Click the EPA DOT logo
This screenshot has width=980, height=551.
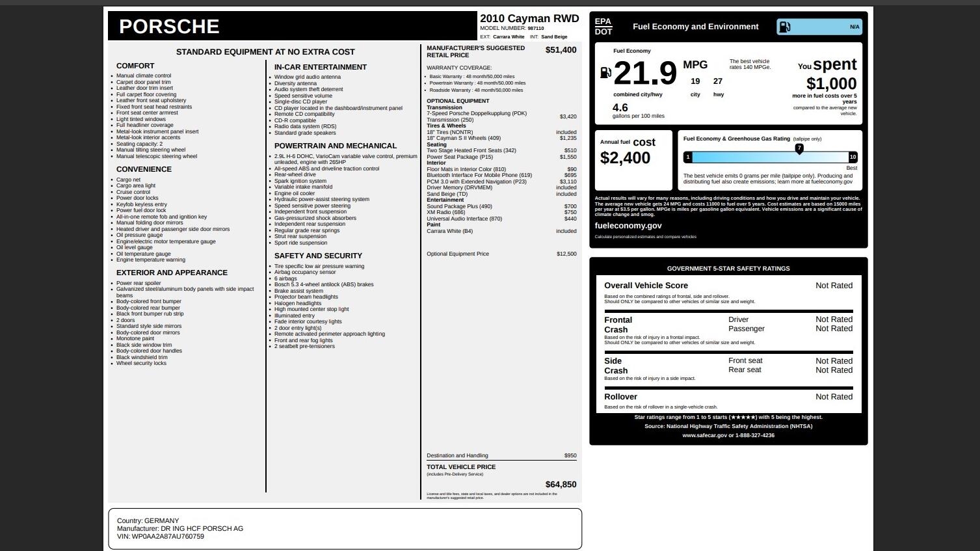603,27
